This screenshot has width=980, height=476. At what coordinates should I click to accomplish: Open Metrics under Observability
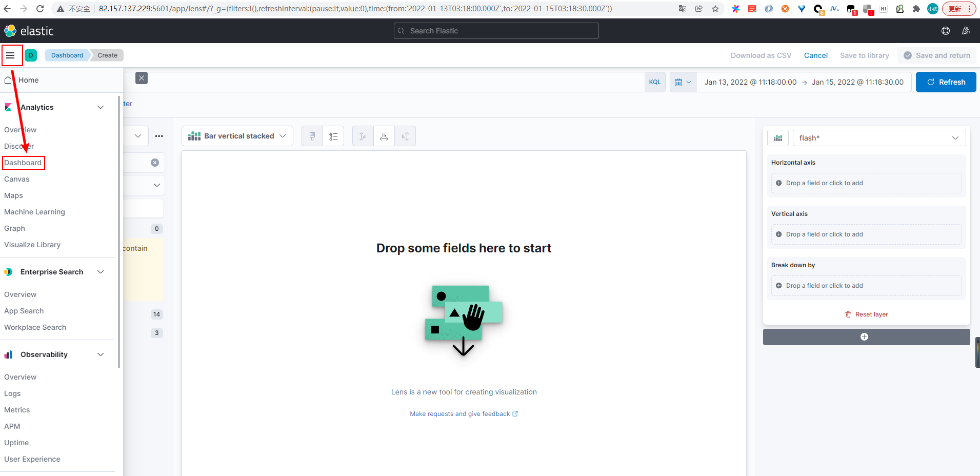tap(17, 410)
